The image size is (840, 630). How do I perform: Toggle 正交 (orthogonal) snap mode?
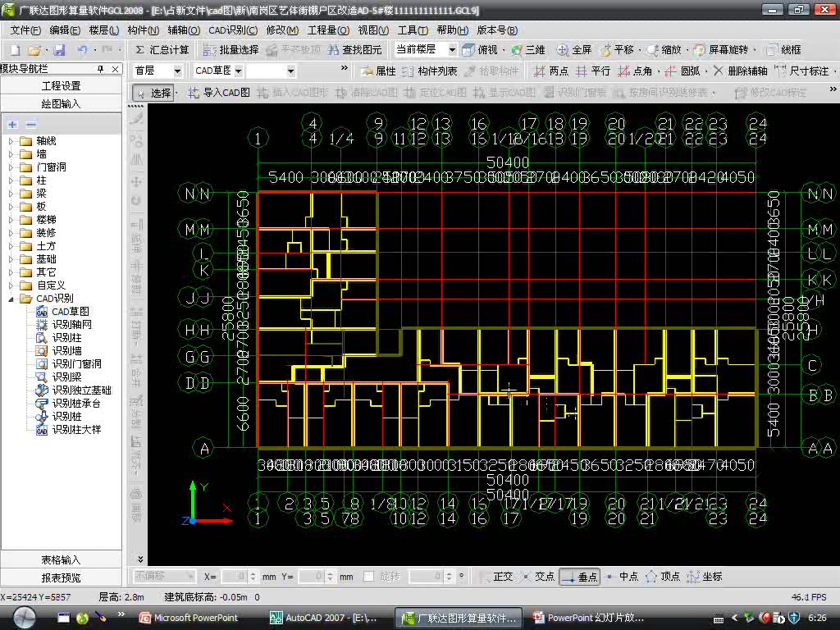pyautogui.click(x=485, y=577)
